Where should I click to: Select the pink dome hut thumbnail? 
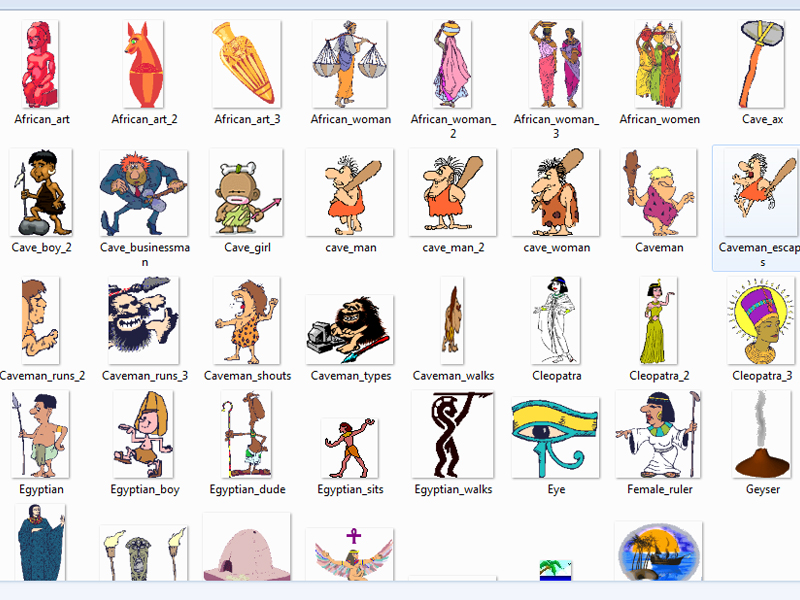click(x=246, y=547)
